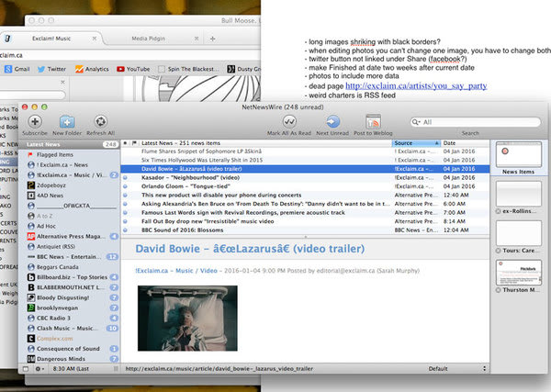The width and height of the screenshot is (551, 392).
Task: Open 'Six Times Hollywood Was Literally Shit in 2015'
Action: click(x=305, y=160)
